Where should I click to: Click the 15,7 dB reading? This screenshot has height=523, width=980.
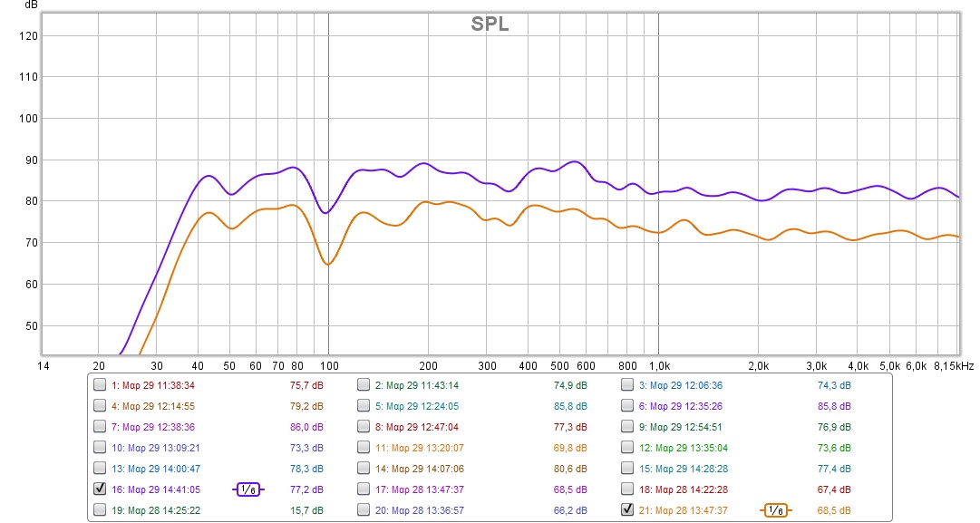point(306,510)
